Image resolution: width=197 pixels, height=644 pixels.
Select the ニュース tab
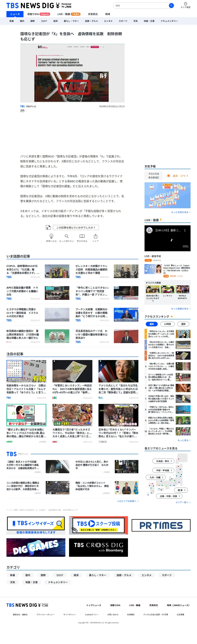point(15,14)
